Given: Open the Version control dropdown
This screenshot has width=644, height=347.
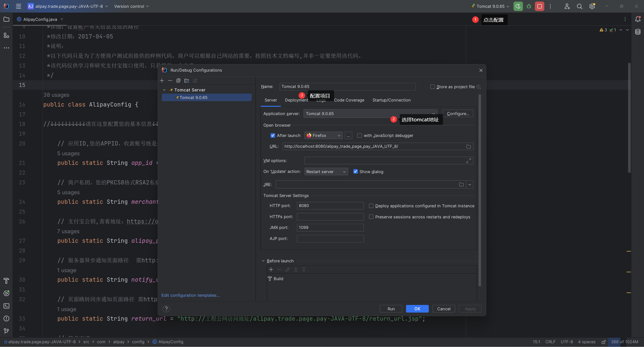Looking at the screenshot, I should (x=131, y=6).
